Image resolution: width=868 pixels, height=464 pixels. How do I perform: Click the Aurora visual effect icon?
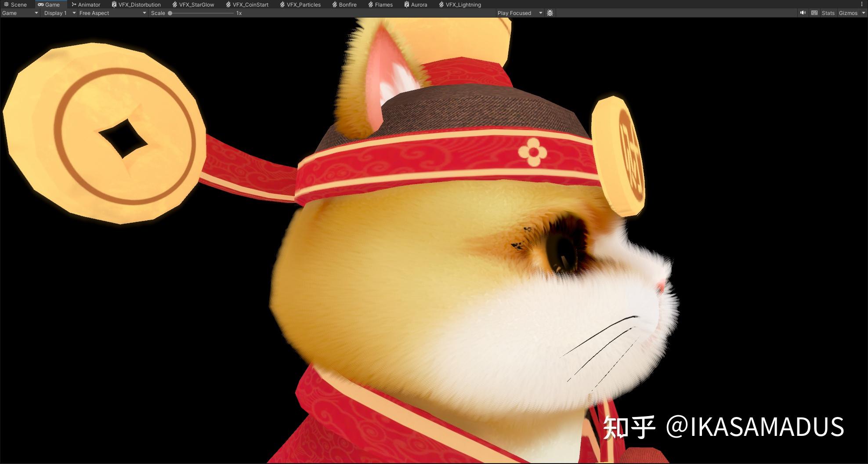point(407,4)
